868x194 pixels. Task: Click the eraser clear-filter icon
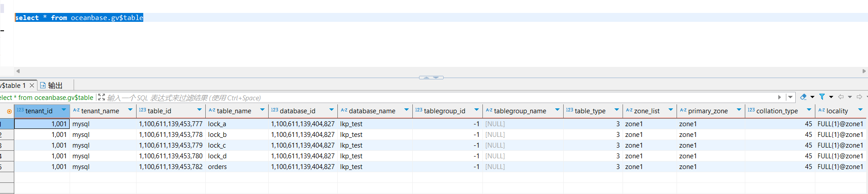[x=803, y=97]
